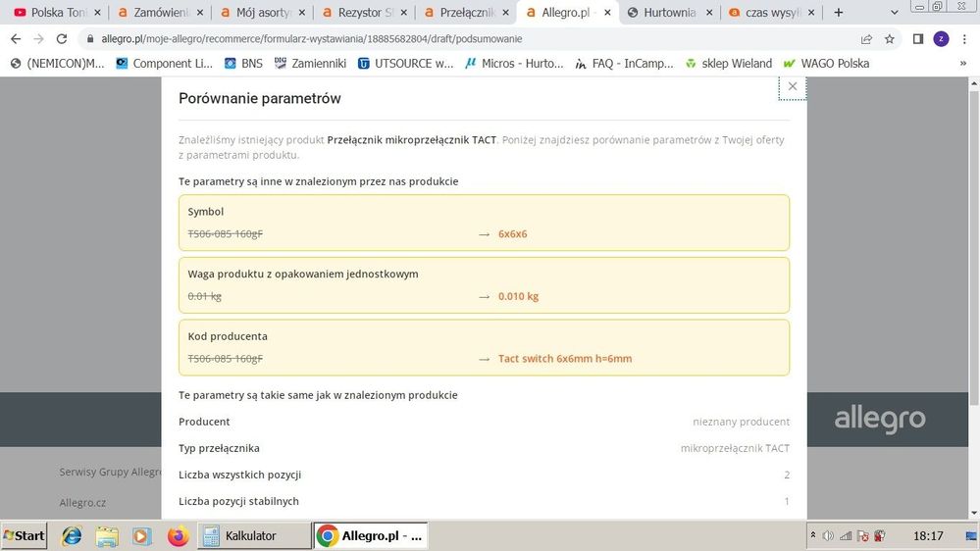980x551 pixels.
Task: Click the allegro logo in footer
Action: [x=879, y=419]
